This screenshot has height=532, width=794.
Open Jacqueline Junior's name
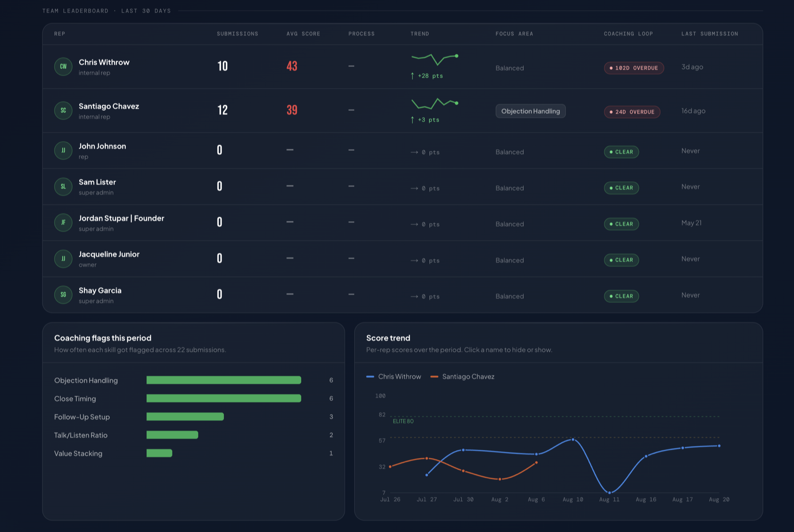109,254
